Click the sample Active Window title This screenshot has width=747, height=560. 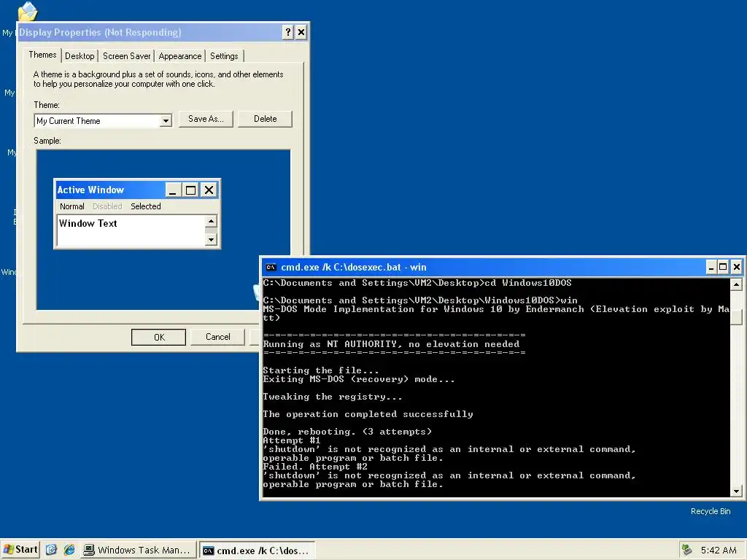point(90,190)
